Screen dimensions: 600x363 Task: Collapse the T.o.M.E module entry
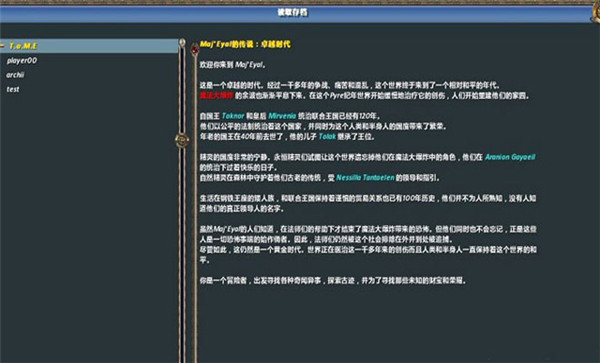(x=89, y=46)
